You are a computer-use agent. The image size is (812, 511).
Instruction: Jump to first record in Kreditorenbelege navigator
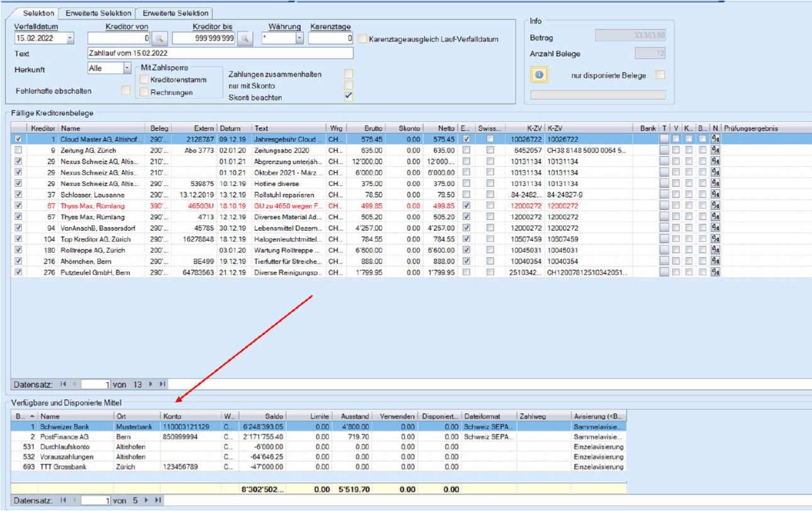(x=62, y=383)
